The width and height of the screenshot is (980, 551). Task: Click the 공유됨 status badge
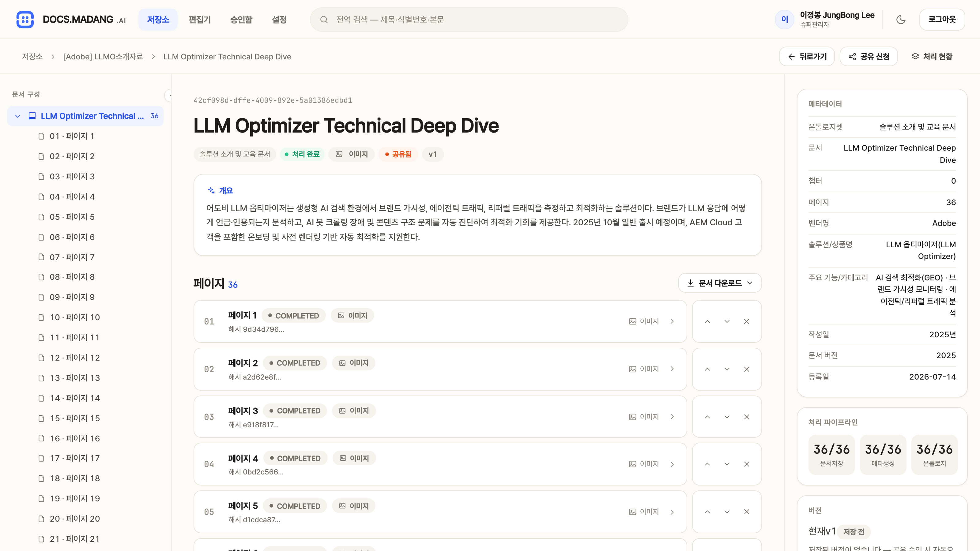click(398, 154)
